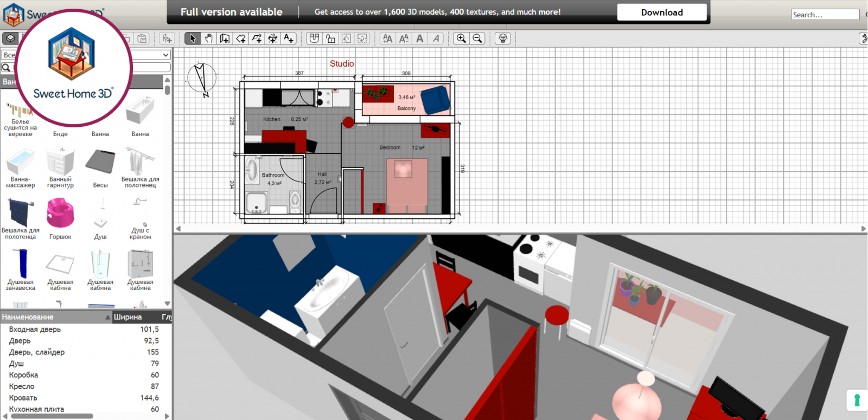
Task: Click the lock base plan icon
Action: (x=330, y=38)
